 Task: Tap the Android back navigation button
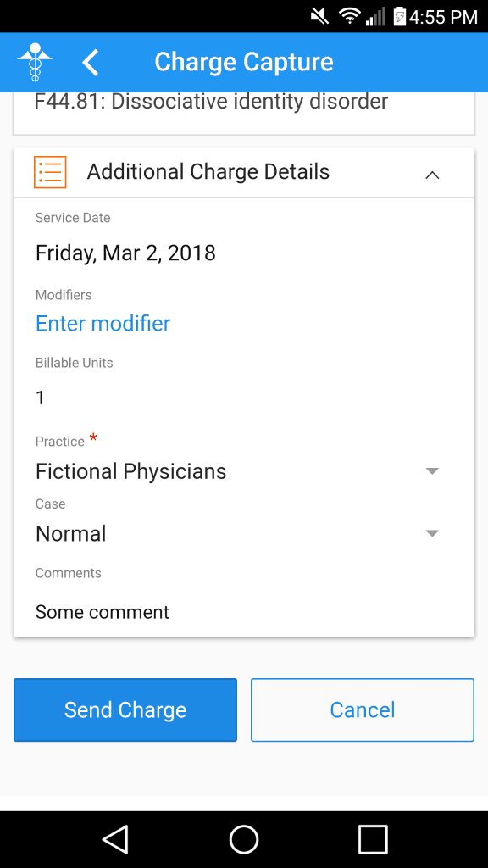[x=116, y=839]
